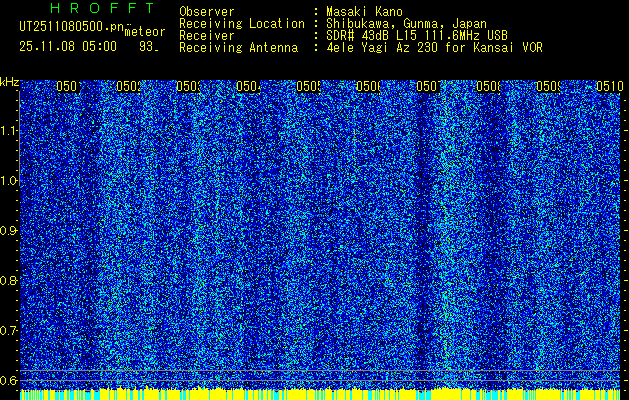This screenshot has width=629, height=400.
Task: Click the 1.0 kHz frequency tick
Action: click(x=10, y=181)
